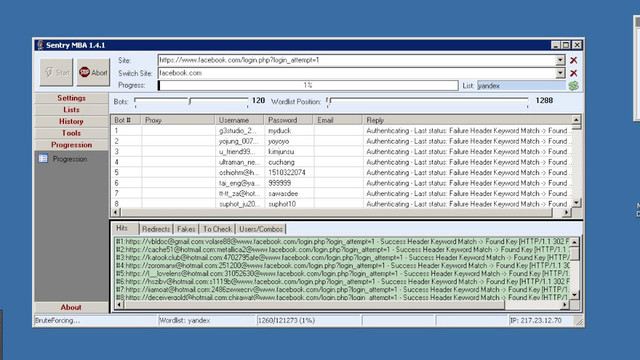Click the About button at sidebar bottom
The image size is (640, 360).
[71, 307]
